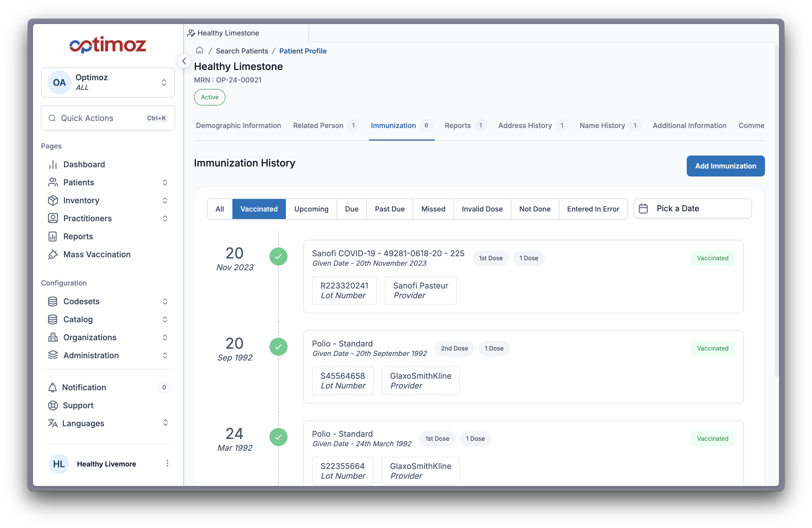This screenshot has width=812, height=528.
Task: Collapse sidebar with the left arrow button
Action: (x=184, y=61)
